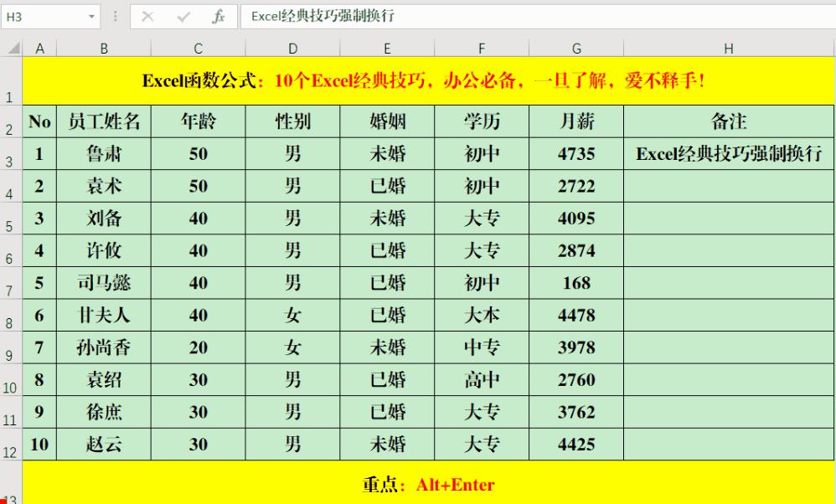Select 甘夫人's salary cell showing 4478
836x504 pixels.
575,316
